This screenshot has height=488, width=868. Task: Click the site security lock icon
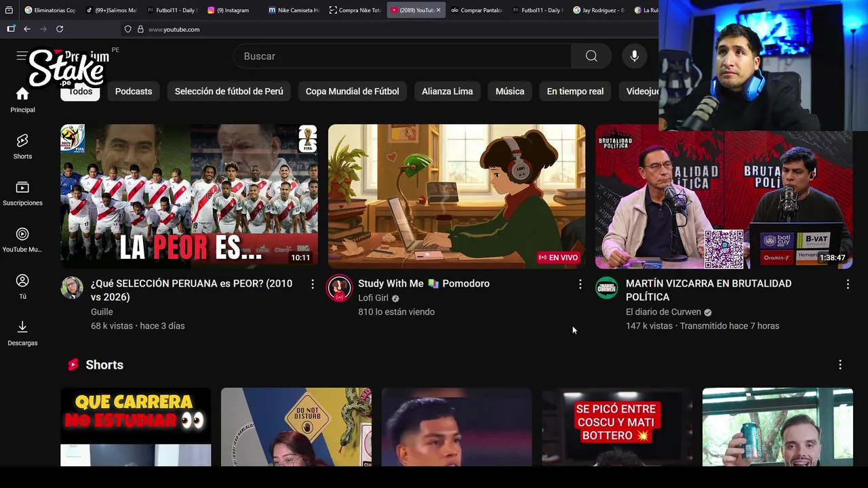(140, 29)
